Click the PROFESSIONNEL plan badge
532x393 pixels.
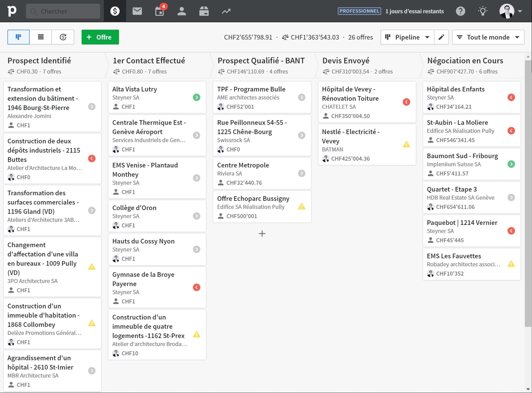click(x=359, y=11)
